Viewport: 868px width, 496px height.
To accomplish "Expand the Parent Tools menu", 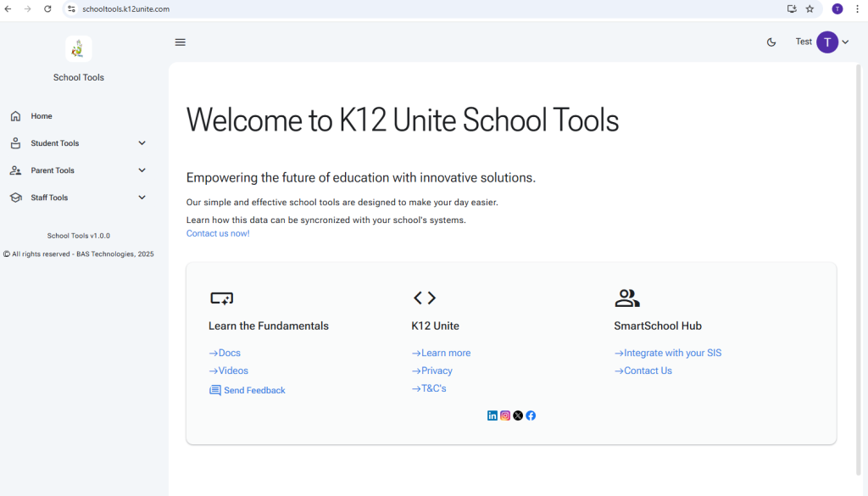I will pyautogui.click(x=142, y=170).
